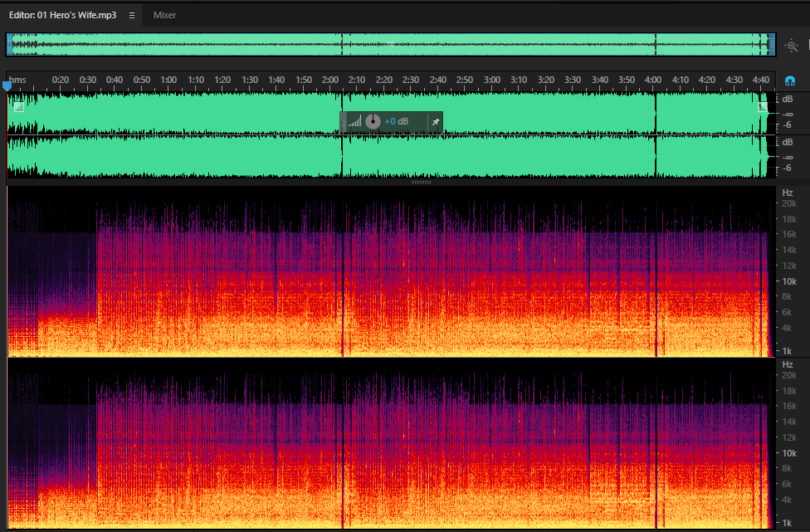Click the '10k' label on the upper spectrogram
This screenshot has height=532, width=810.
coord(789,281)
